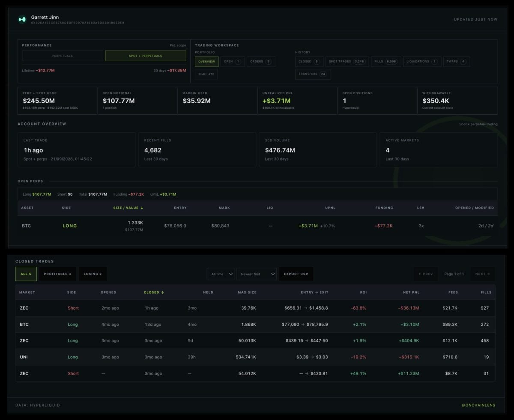Open the @ONCHAINLENS link in footer
Screen dimensions: 514x420
(x=478, y=405)
